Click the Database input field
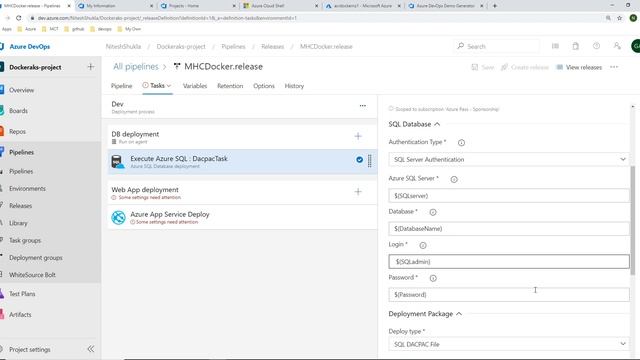This screenshot has width=640, height=360. pyautogui.click(x=509, y=229)
